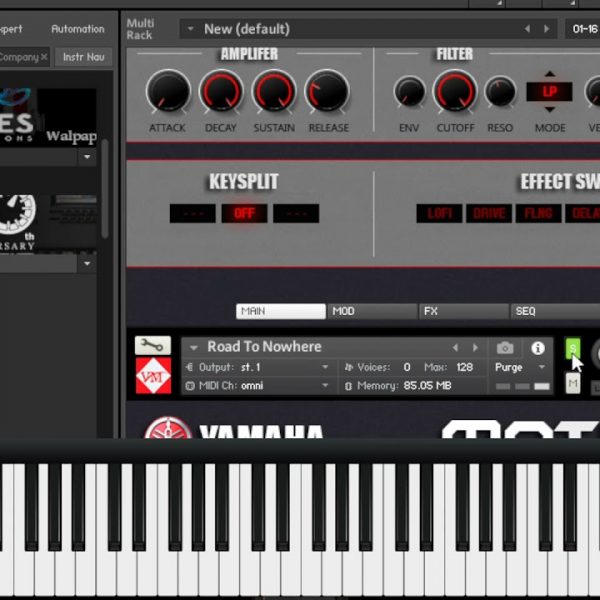Toggle the KEYSPLIT OFF button

point(244,213)
